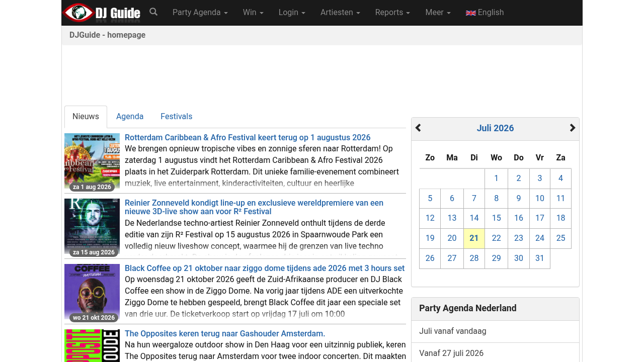Open the search magnifier icon

coord(153,12)
